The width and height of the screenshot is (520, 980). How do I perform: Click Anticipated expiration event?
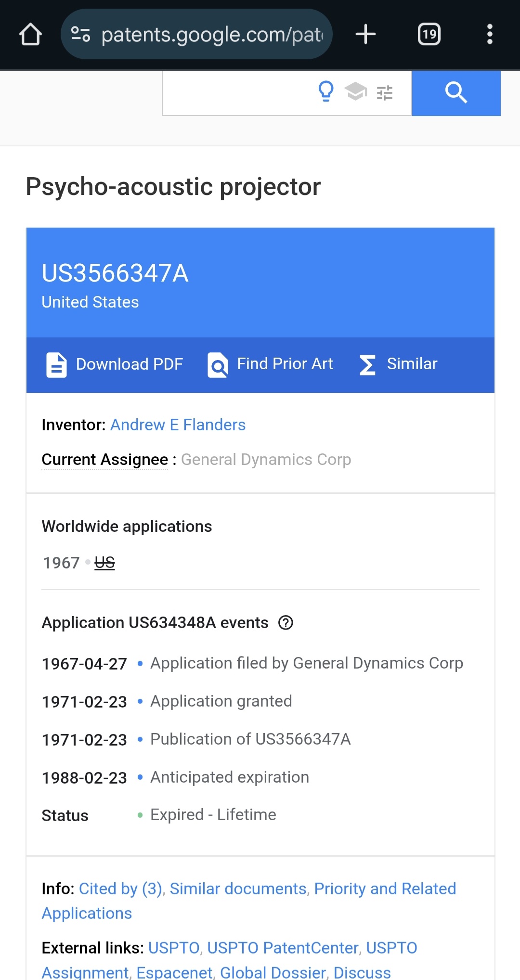pos(230,777)
